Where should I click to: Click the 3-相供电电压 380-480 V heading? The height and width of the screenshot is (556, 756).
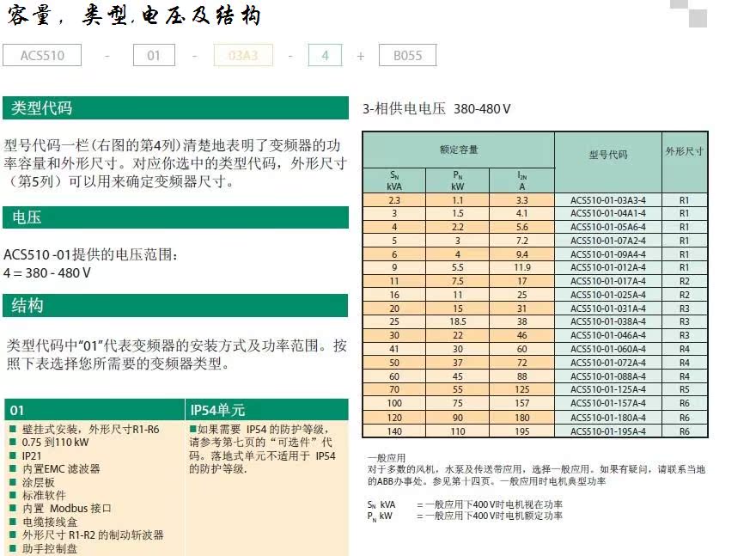[436, 108]
